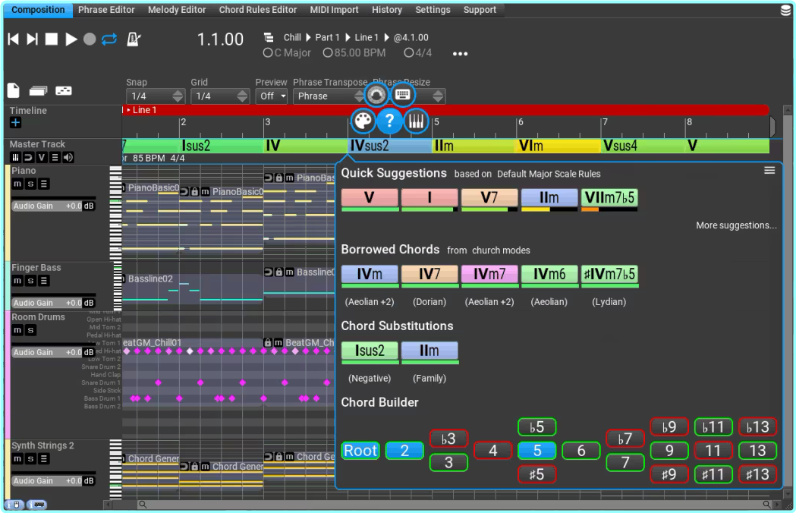Viewport: 796px width, 513px height.
Task: Solo the Finger Bass track
Action: coord(30,281)
